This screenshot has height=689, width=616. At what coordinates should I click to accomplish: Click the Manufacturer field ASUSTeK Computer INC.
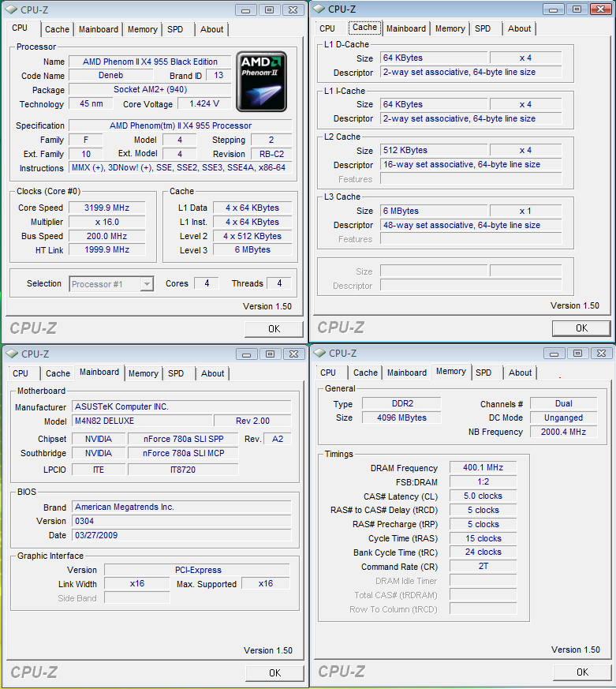(181, 407)
